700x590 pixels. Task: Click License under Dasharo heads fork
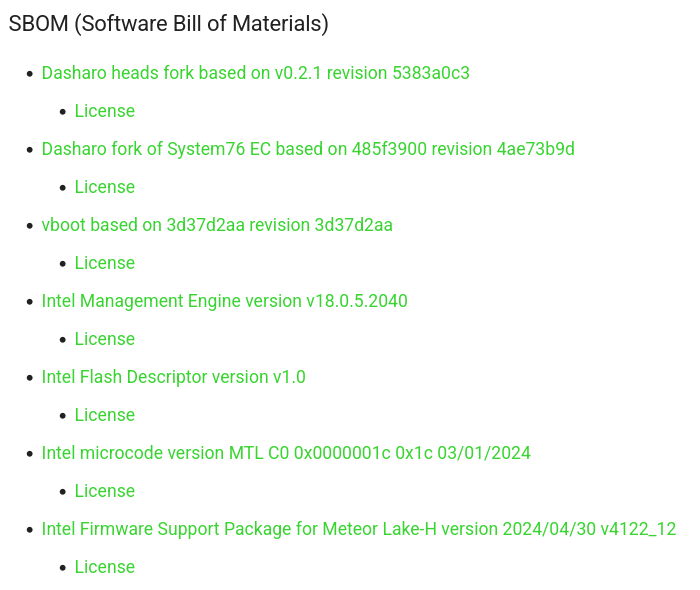click(x=104, y=111)
